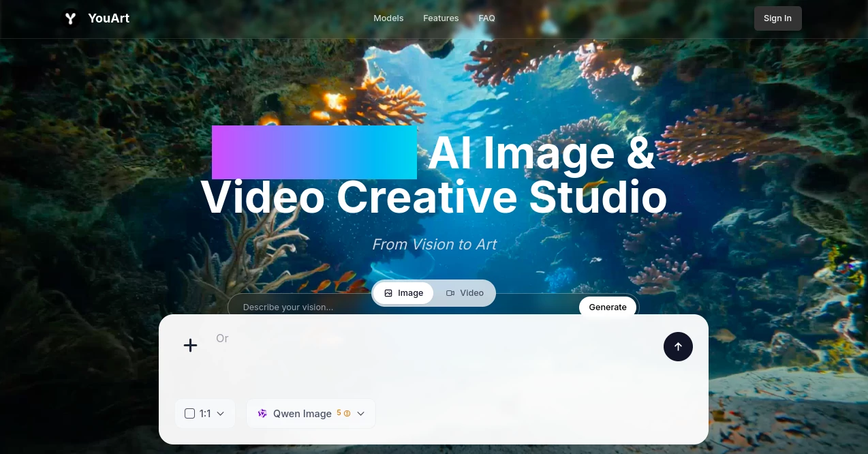Open the Qwen Image model selector
This screenshot has height=454, width=868.
pos(303,413)
